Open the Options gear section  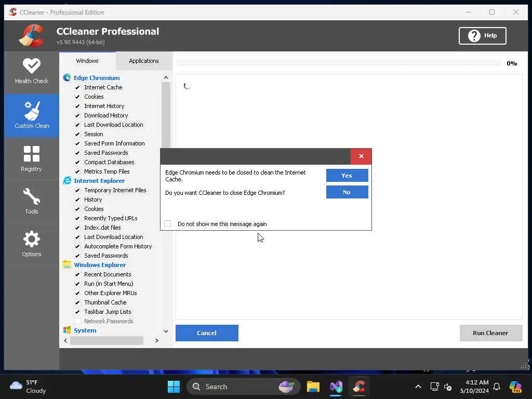[x=32, y=244]
